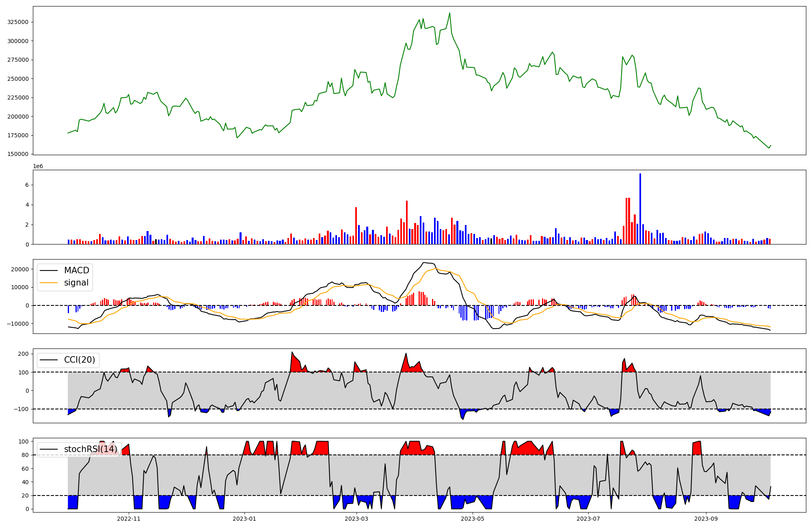This screenshot has width=812, height=528.
Task: Click the 2022-11 date axis label
Action: (x=128, y=519)
